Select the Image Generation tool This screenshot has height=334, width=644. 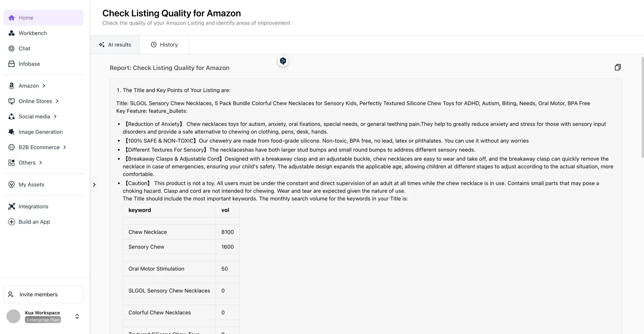point(40,132)
